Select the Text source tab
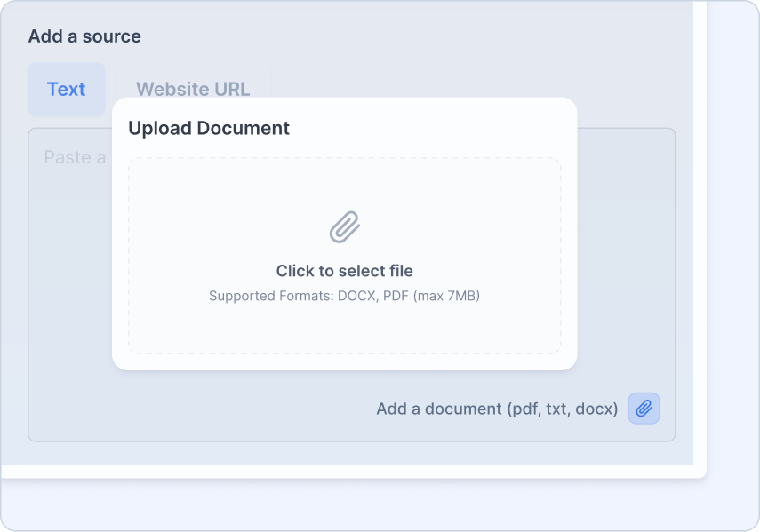760x532 pixels. click(67, 89)
